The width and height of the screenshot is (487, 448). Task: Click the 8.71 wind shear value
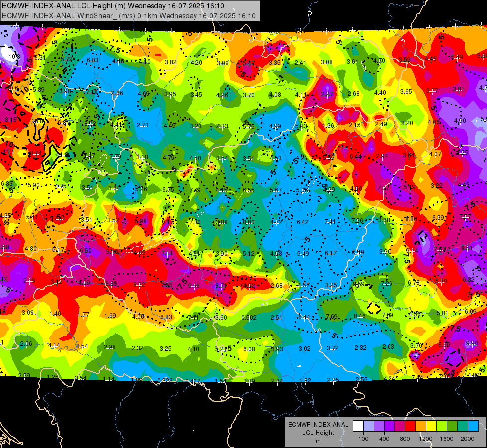coord(221,285)
